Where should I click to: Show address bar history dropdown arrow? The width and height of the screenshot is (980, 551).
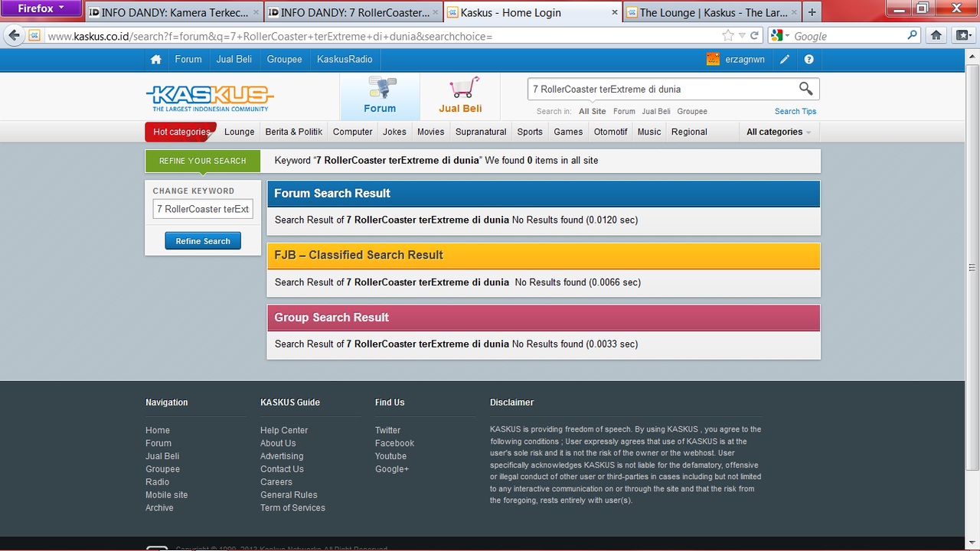click(x=741, y=36)
